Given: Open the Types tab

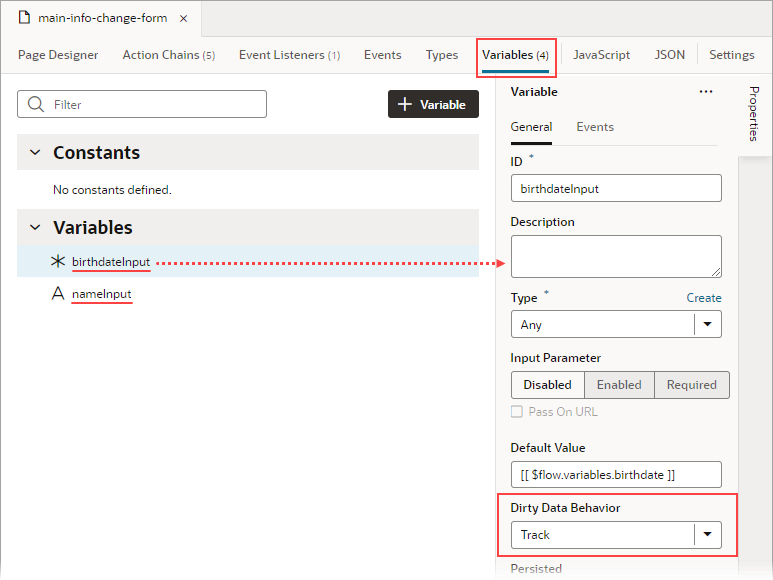Looking at the screenshot, I should click(442, 55).
